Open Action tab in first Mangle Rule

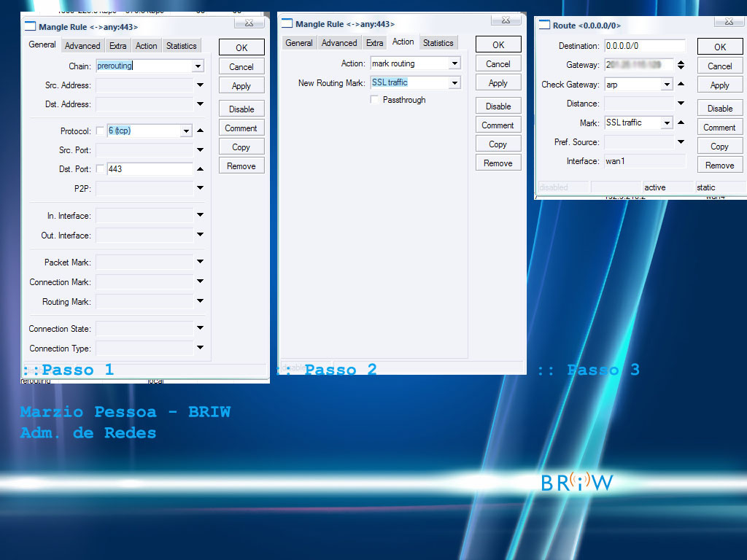(x=146, y=46)
